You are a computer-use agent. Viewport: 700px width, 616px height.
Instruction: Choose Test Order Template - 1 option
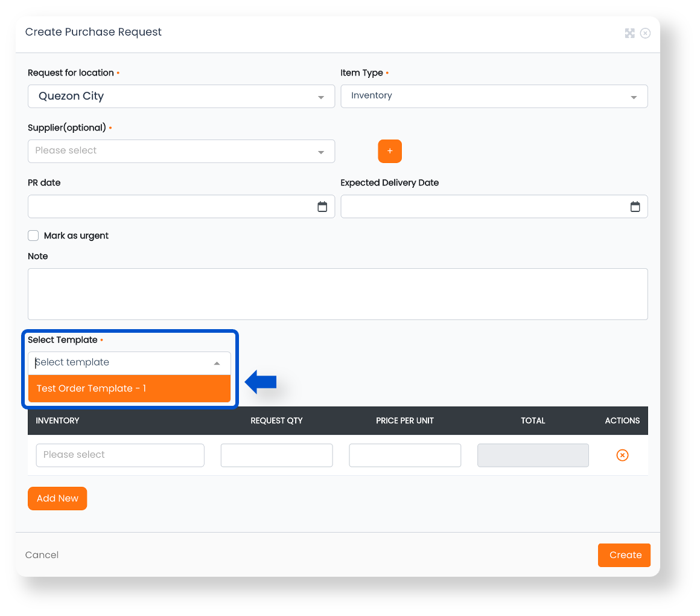pyautogui.click(x=130, y=388)
